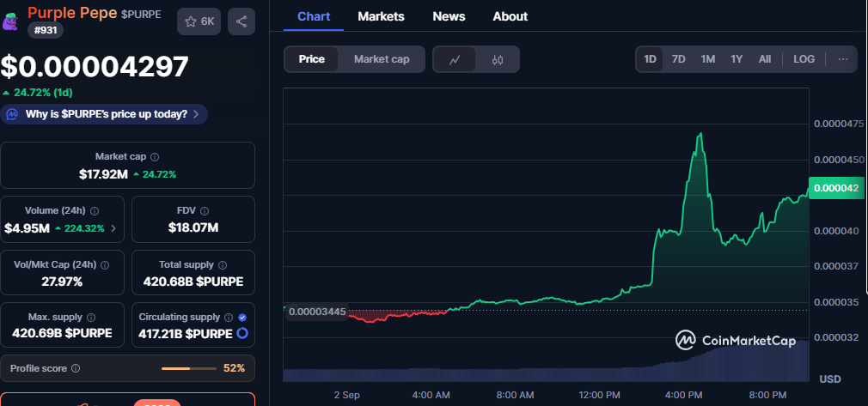Click the Purple Pepe name heading
868x406 pixels.
click(72, 12)
